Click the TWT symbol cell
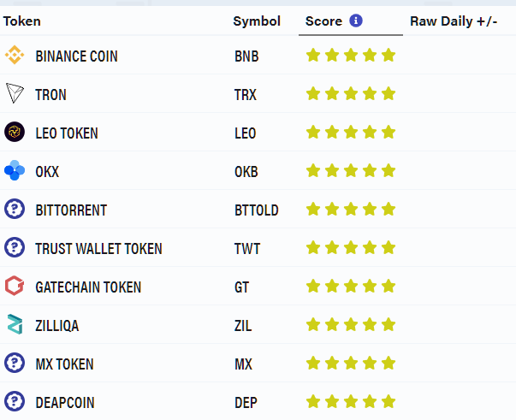 coord(247,249)
